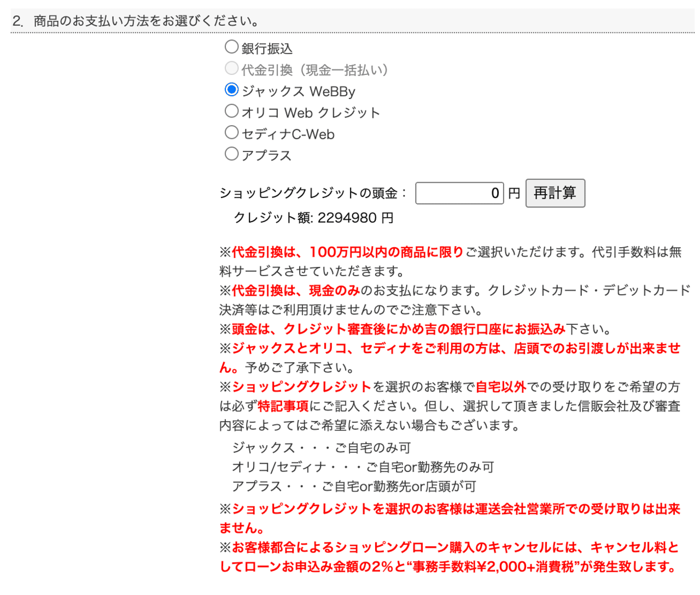
Task: Click the heading 商品のお支払い方法をお選びください
Action: pos(146,21)
